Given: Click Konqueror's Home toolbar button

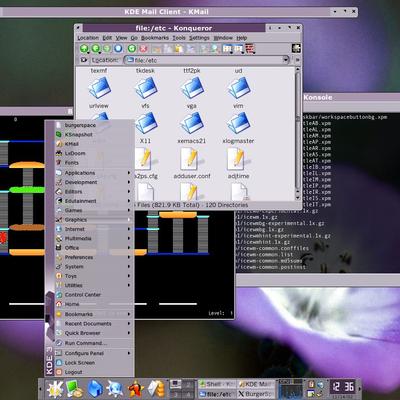Looking at the screenshot, I should [118, 49].
